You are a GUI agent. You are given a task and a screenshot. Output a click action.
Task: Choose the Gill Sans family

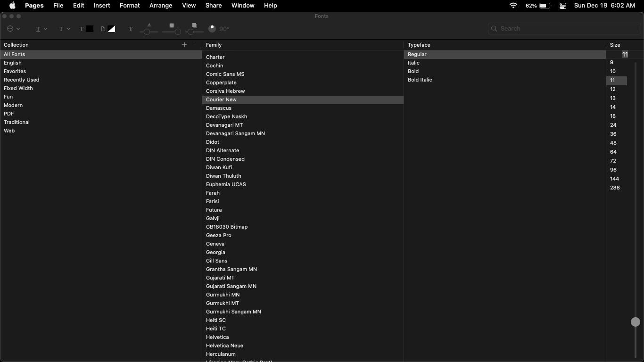303,261
